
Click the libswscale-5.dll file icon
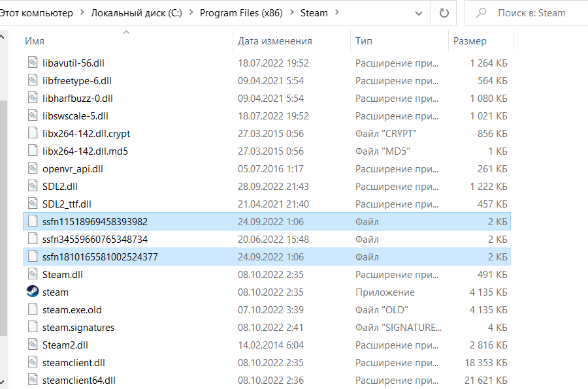(x=33, y=115)
